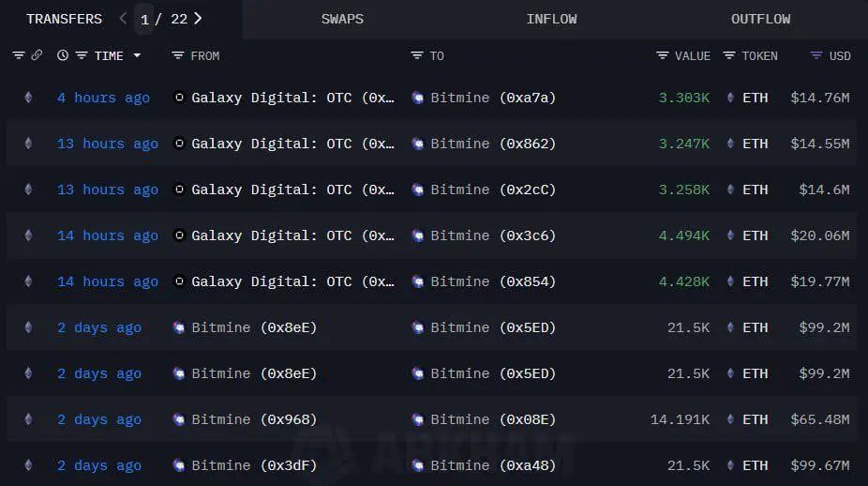Open '13 hours ago' transfer to Bitmine (0x2cC)

(108, 190)
